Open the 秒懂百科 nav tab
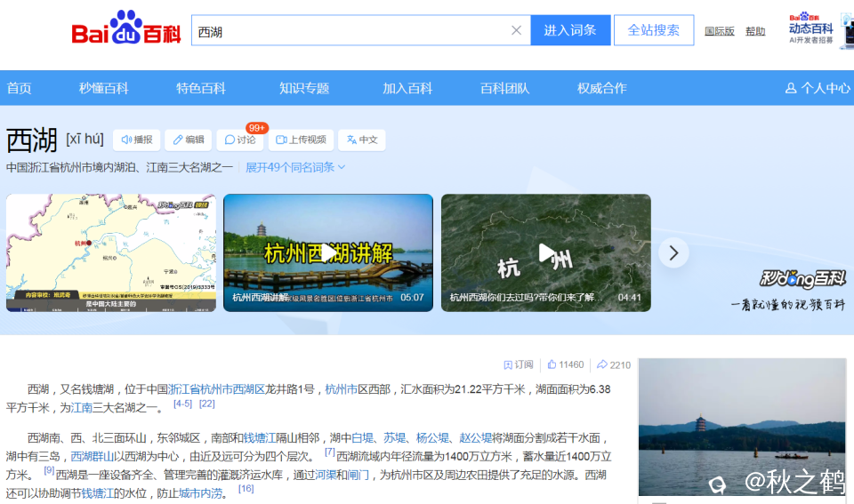Viewport: 854px width, 504px height. pos(104,88)
